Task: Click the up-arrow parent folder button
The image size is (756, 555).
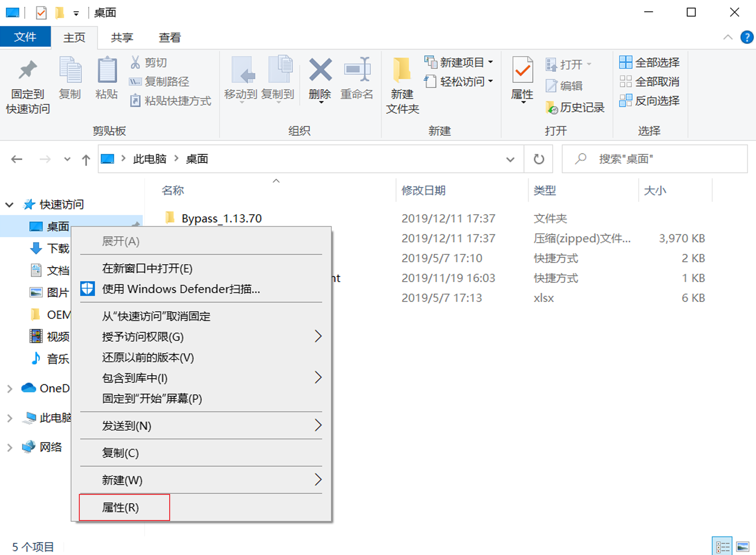Action: (x=86, y=159)
